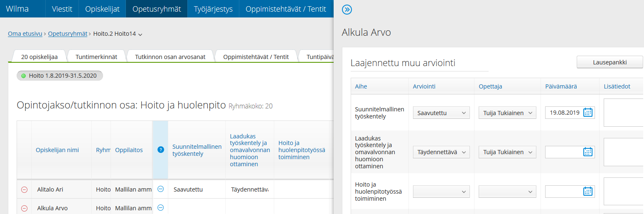Open the ellipsis icon for Alkula Arvo
The image size is (644, 214).
[x=161, y=208]
